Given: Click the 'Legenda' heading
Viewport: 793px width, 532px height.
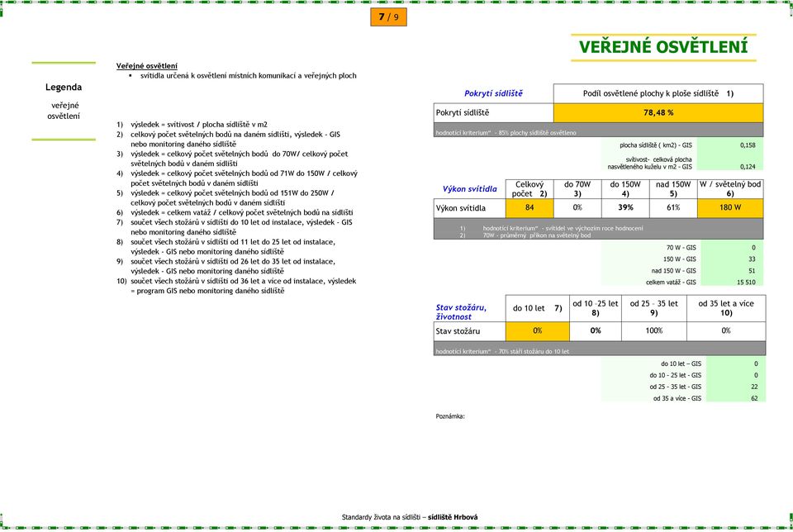Looking at the screenshot, I should pyautogui.click(x=64, y=87).
